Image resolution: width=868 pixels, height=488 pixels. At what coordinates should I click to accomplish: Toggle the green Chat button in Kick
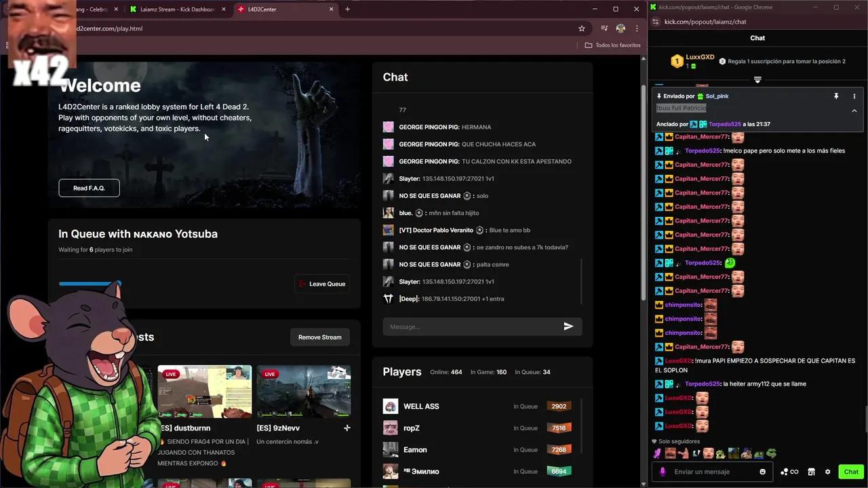[851, 471]
